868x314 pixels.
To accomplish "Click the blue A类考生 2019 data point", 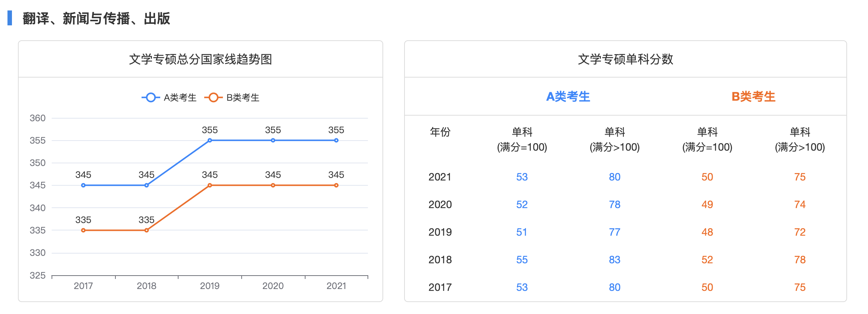I will click(210, 141).
